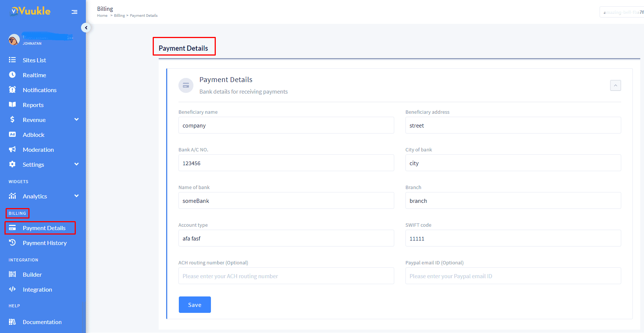
Task: Collapse the Payment Details card panel
Action: (x=615, y=85)
